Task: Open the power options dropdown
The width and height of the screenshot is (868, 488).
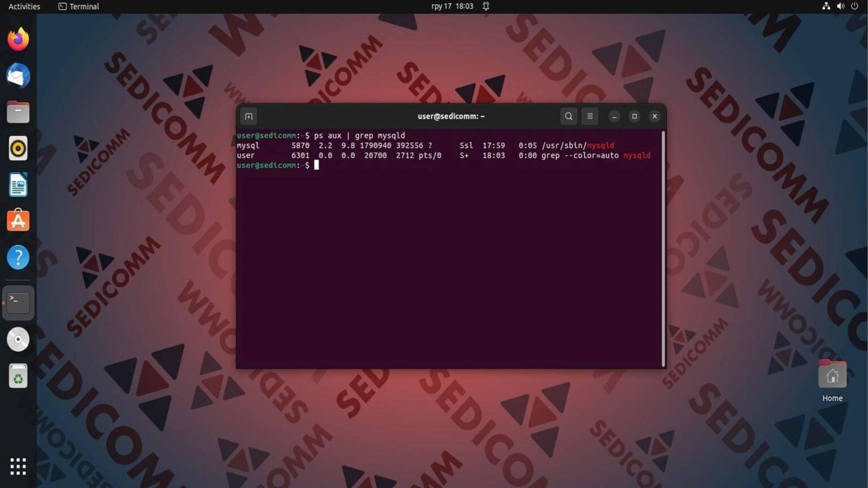Action: point(855,6)
